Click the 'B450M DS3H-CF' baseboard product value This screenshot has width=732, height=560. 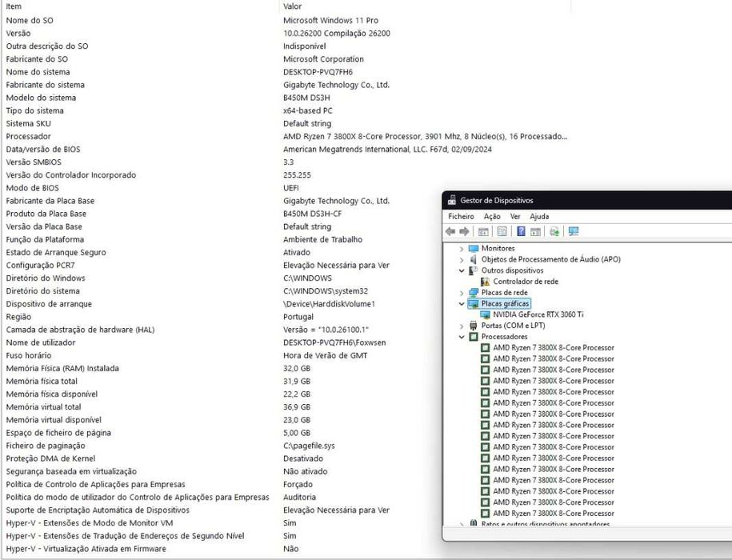pyautogui.click(x=312, y=214)
